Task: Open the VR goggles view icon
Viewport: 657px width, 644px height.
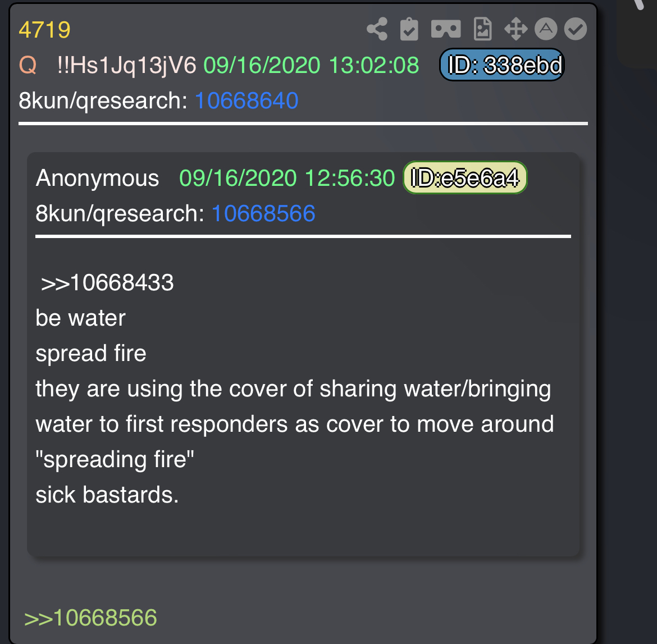Action: [x=446, y=29]
